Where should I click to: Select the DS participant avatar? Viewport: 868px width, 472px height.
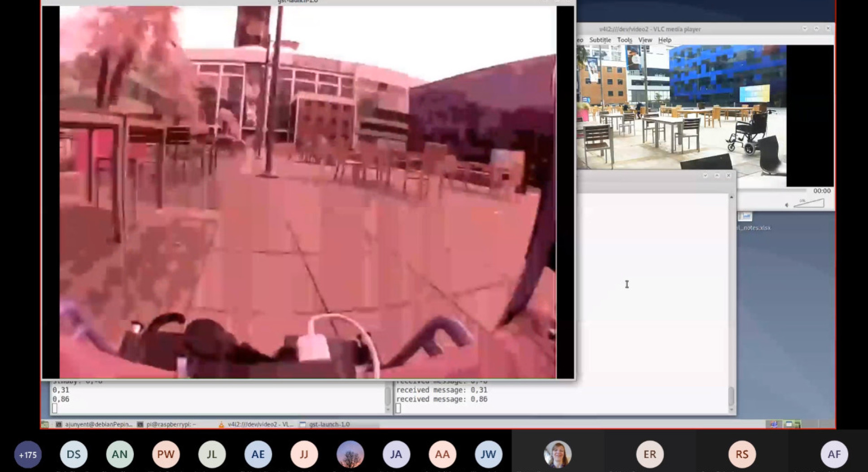coord(74,455)
